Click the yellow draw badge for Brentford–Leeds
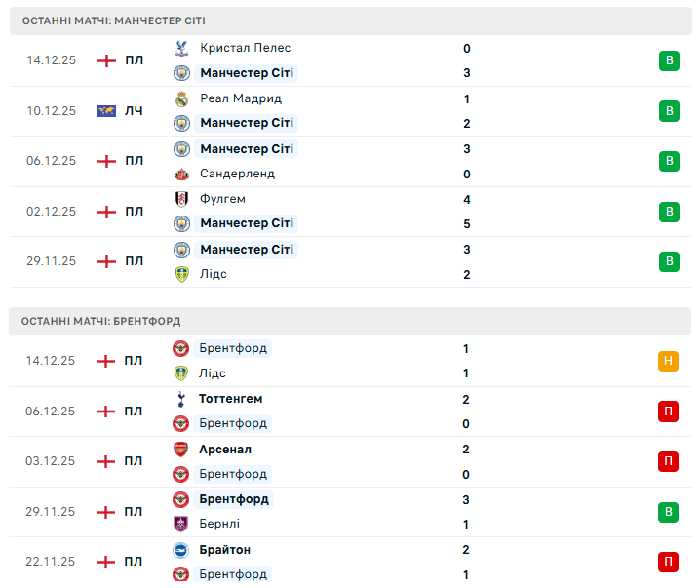Image resolution: width=700 pixels, height=588 pixels. click(668, 361)
